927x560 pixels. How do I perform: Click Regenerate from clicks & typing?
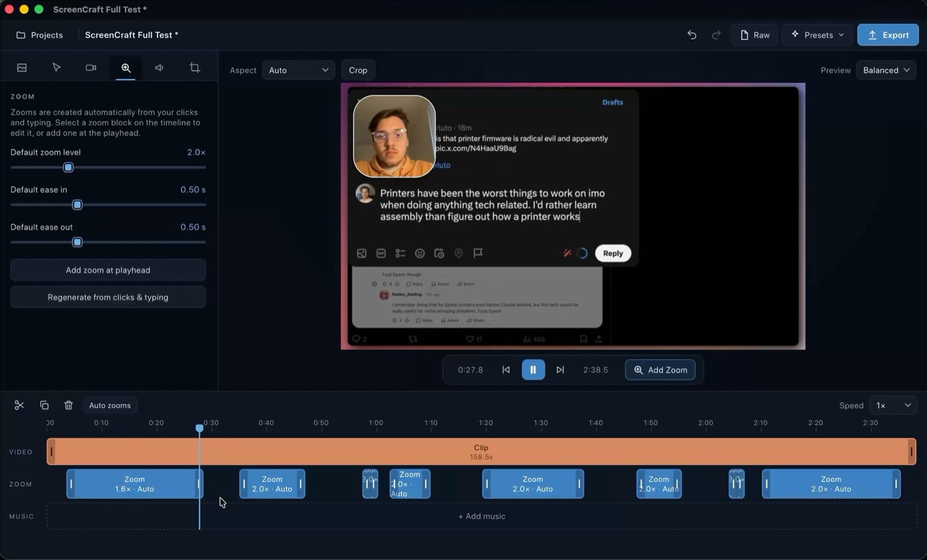point(108,297)
